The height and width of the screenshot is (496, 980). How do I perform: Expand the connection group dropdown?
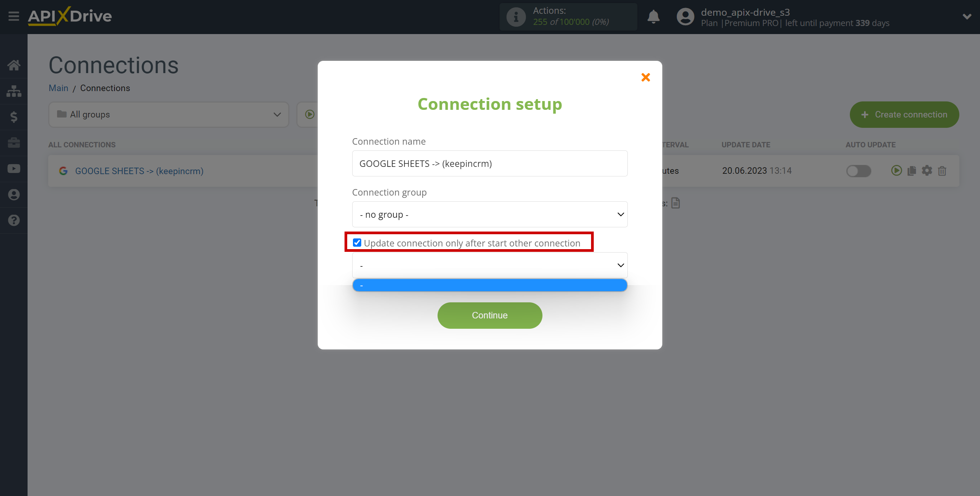490,214
